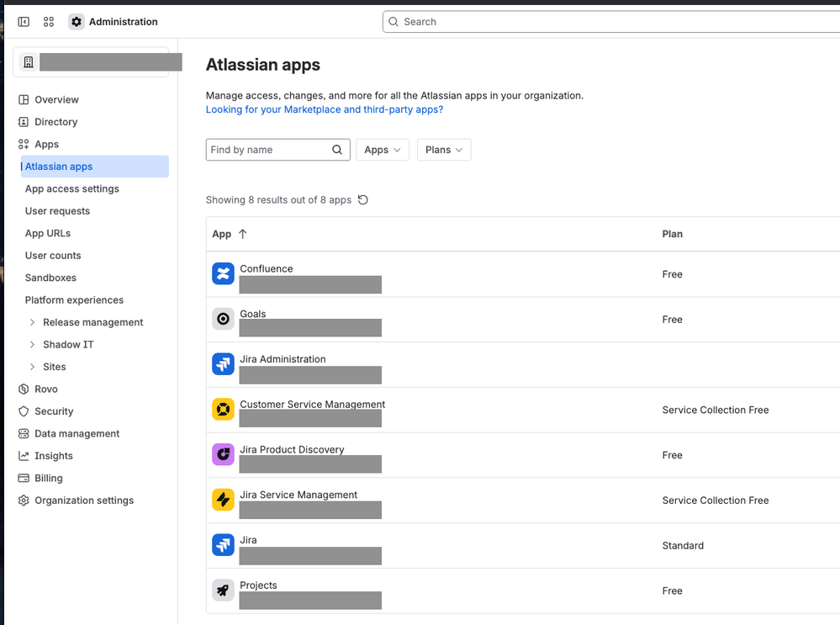Click the Jira Product Discovery icon
Image resolution: width=840 pixels, height=625 pixels.
[x=223, y=454]
